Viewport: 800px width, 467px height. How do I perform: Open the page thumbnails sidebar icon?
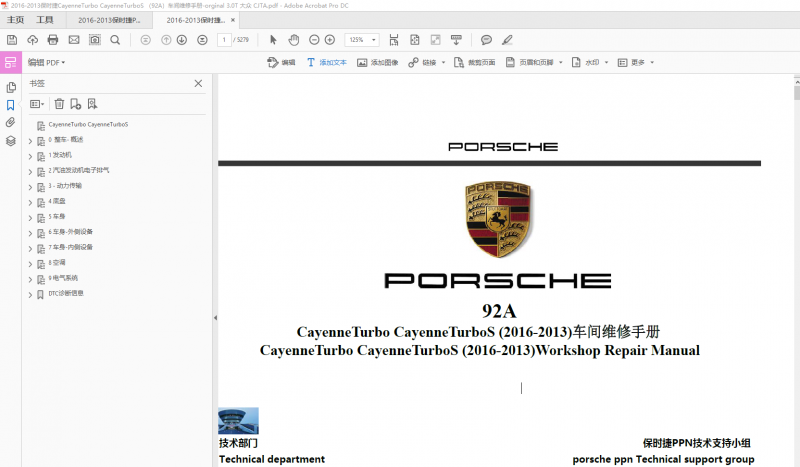11,88
